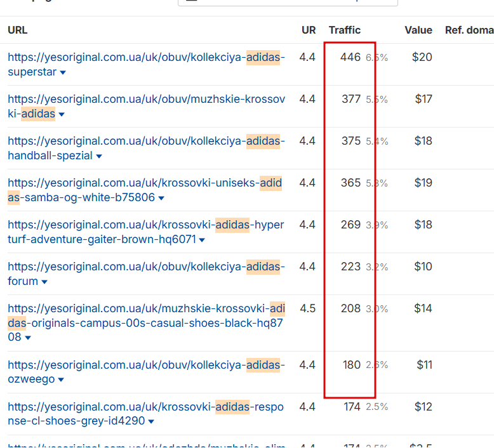Expand dropdown arrow next to handball-spezial URL
494x448 pixels.
[99, 157]
